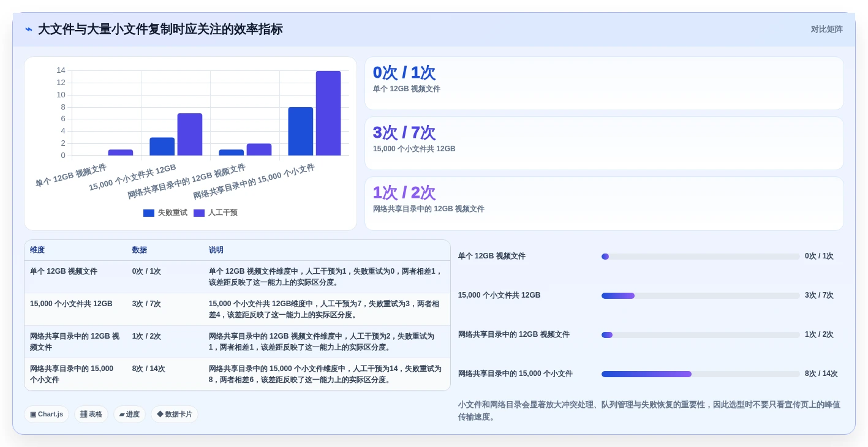Click the dashboard title text
This screenshot has height=447, width=868.
[160, 29]
